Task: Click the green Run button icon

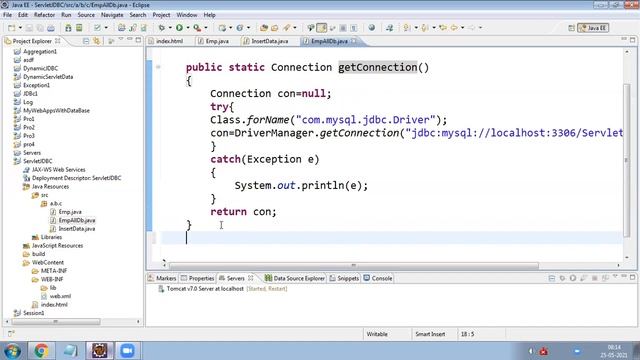Action: point(179,28)
